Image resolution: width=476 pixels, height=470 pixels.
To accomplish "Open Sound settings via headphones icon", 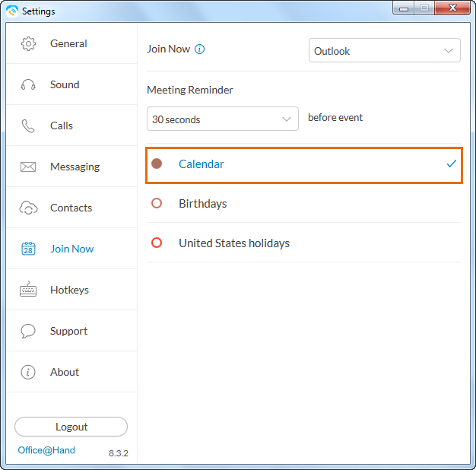I will coord(28,84).
